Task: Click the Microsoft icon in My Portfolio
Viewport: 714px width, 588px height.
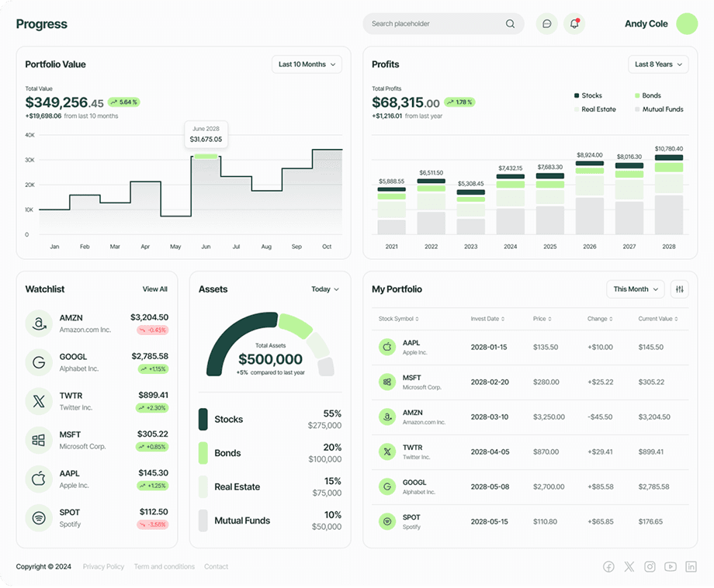Action: click(387, 382)
